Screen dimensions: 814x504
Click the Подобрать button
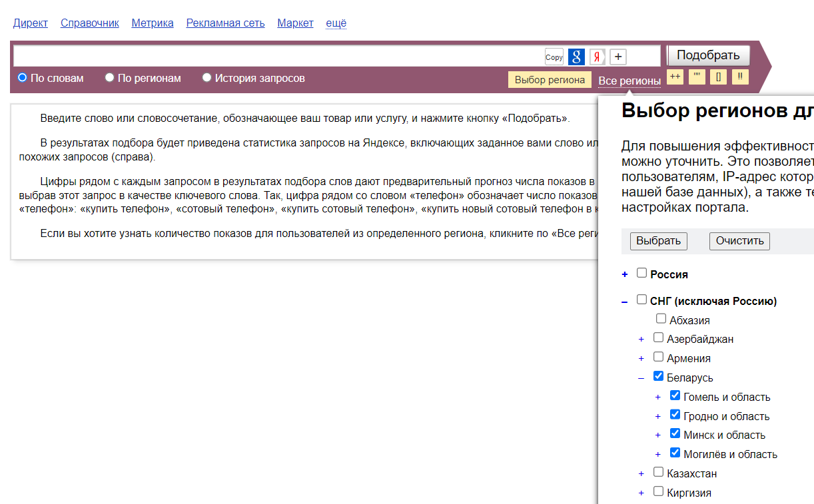tap(709, 55)
